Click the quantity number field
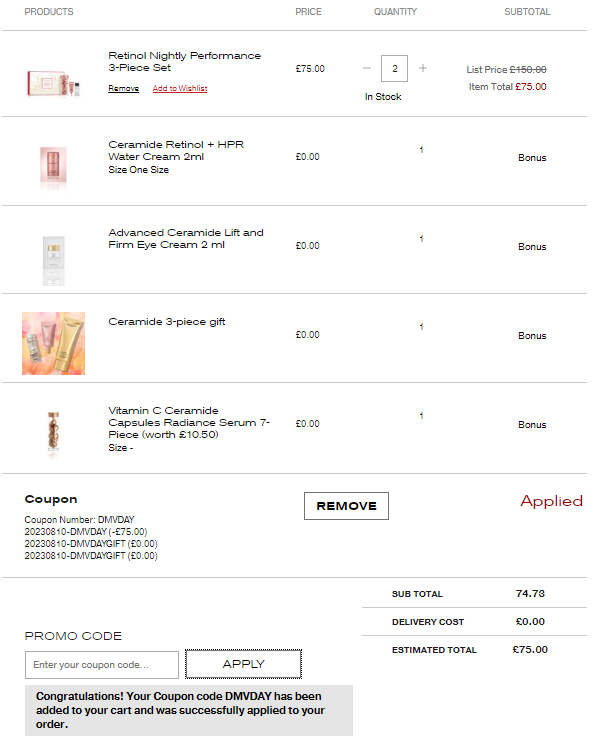Viewport: 600px width, 736px height. pyautogui.click(x=395, y=69)
